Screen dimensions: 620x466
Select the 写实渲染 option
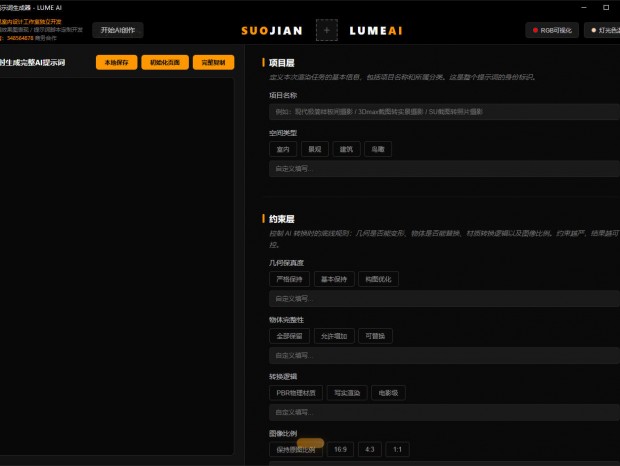[347, 393]
